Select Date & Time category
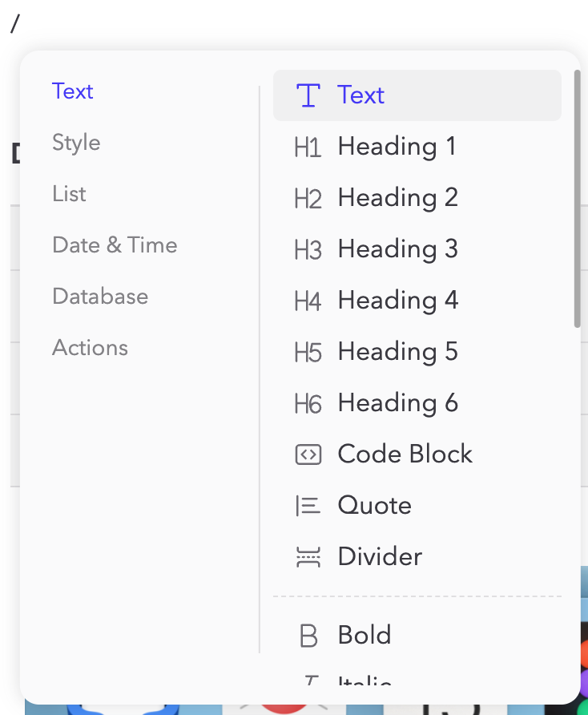The image size is (588, 715). pos(115,245)
